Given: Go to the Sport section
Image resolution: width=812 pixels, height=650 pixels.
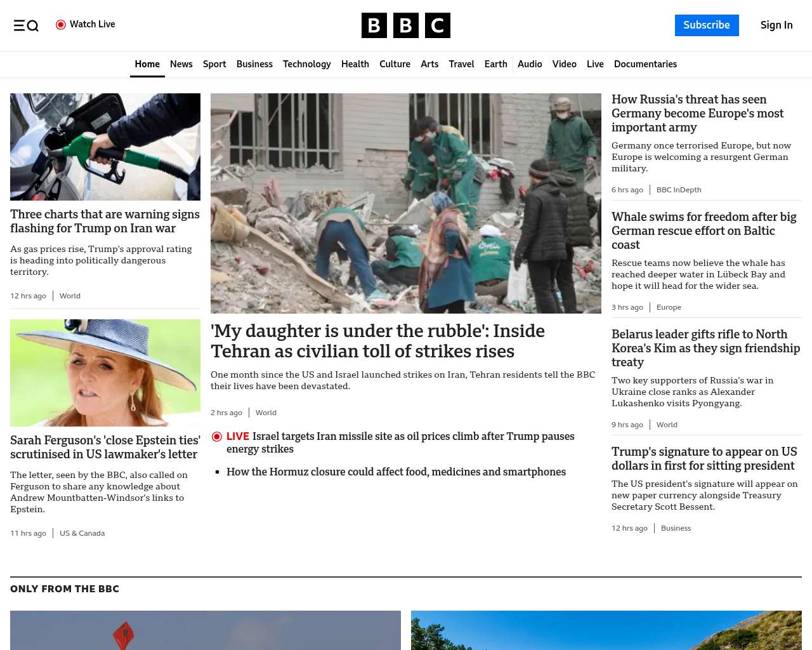Looking at the screenshot, I should (214, 64).
